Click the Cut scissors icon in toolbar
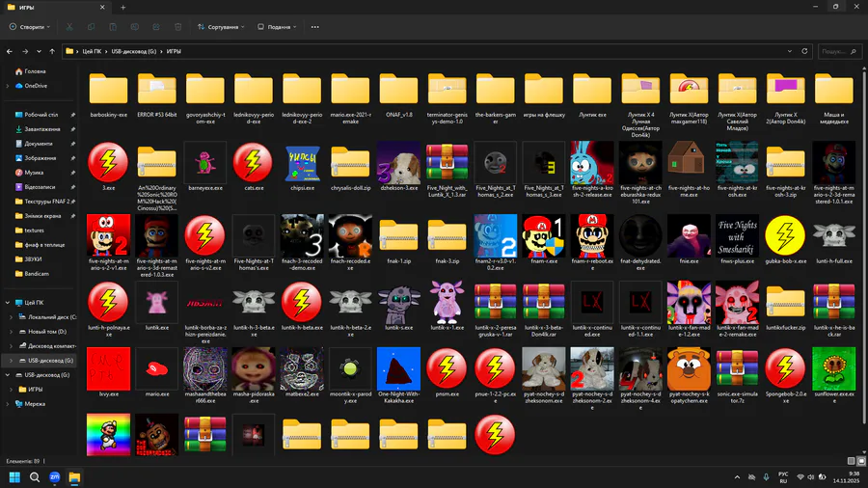Screen dimensions: 868x488 tap(69, 27)
